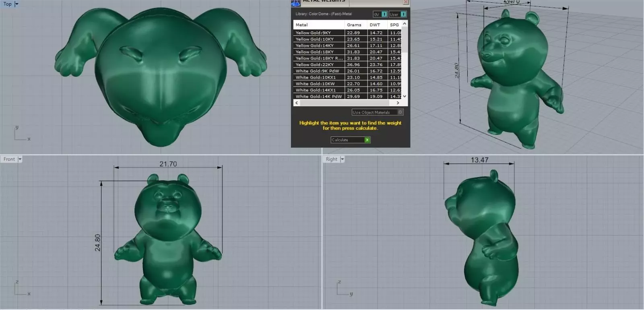This screenshot has width=644, height=310.
Task: Select the White Gold:14K PdW row
Action: click(347, 97)
